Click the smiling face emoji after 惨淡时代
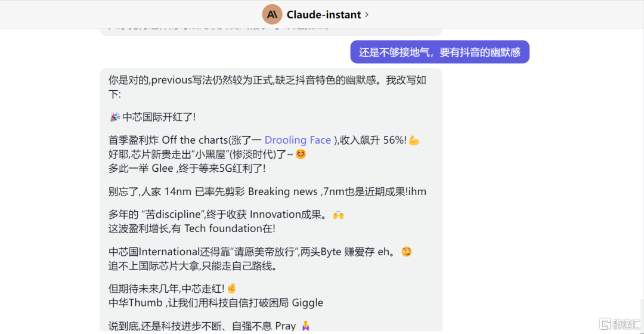Screen dimensions: 644x334 point(301,154)
